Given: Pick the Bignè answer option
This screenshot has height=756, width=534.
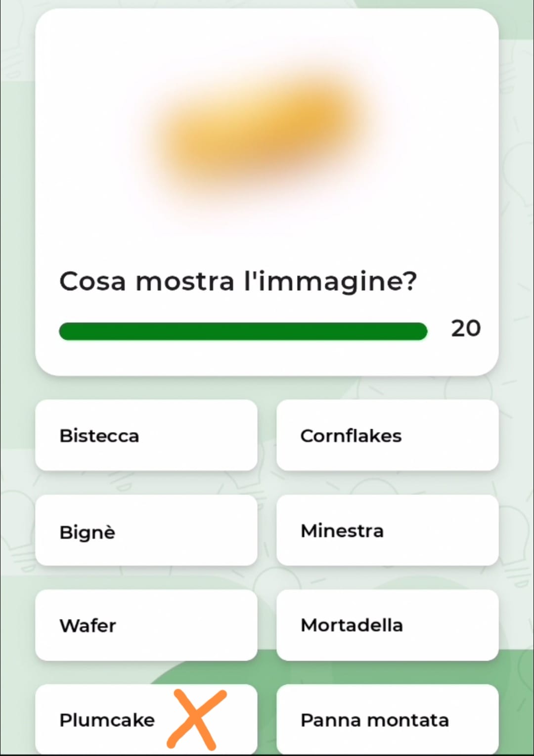Looking at the screenshot, I should pos(146,531).
